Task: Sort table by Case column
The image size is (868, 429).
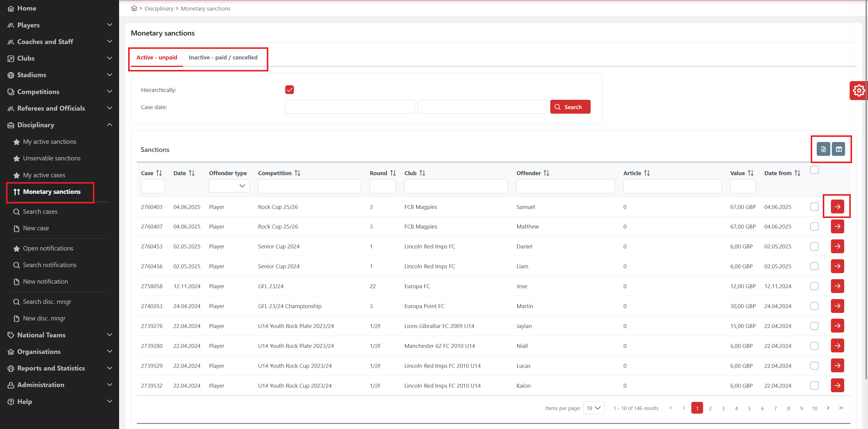Action: click(159, 173)
